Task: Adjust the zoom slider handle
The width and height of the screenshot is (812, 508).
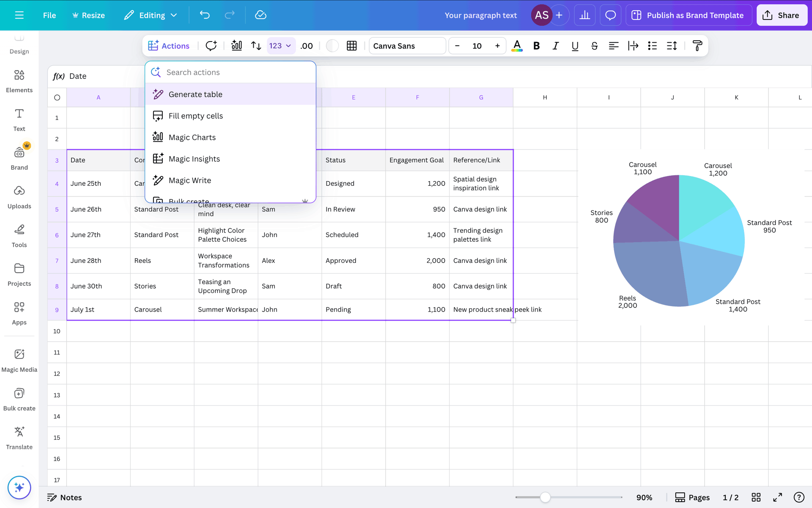Action: pyautogui.click(x=545, y=497)
